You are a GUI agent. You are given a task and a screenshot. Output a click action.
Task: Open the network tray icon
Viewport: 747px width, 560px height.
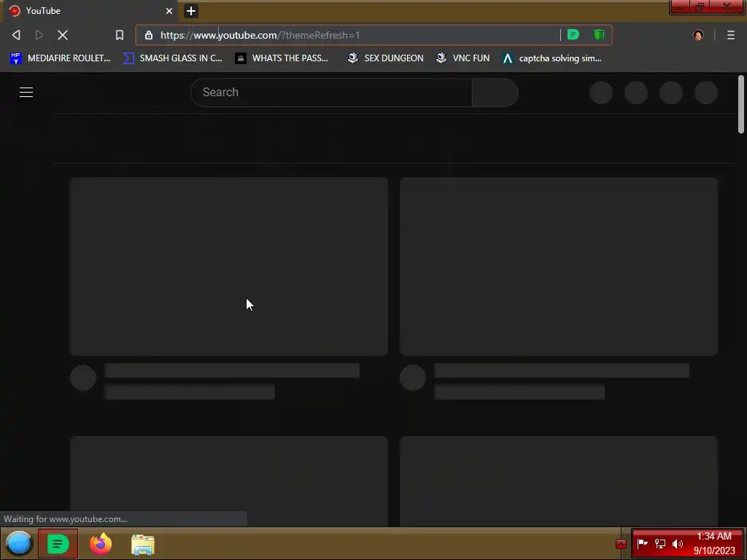[x=659, y=543]
